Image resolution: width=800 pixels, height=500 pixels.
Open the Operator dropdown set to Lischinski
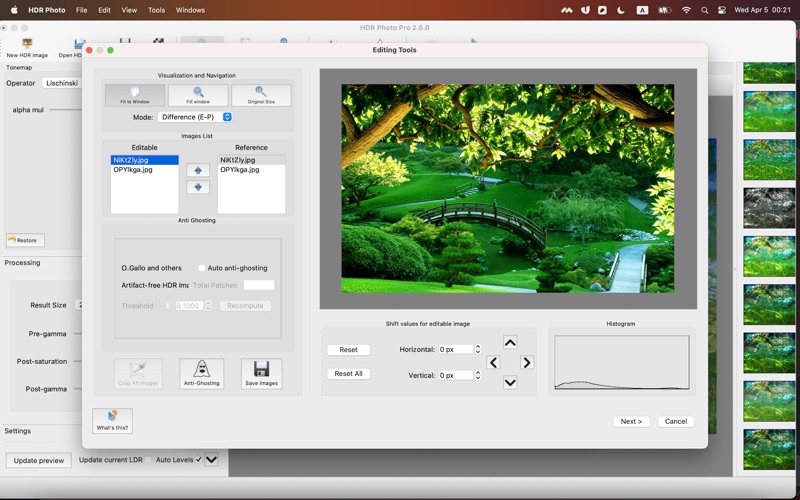pos(62,83)
